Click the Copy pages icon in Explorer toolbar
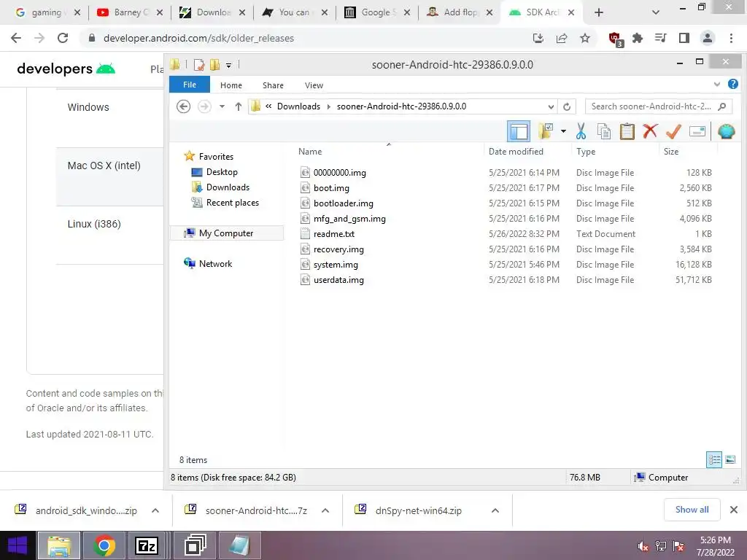 click(x=603, y=131)
